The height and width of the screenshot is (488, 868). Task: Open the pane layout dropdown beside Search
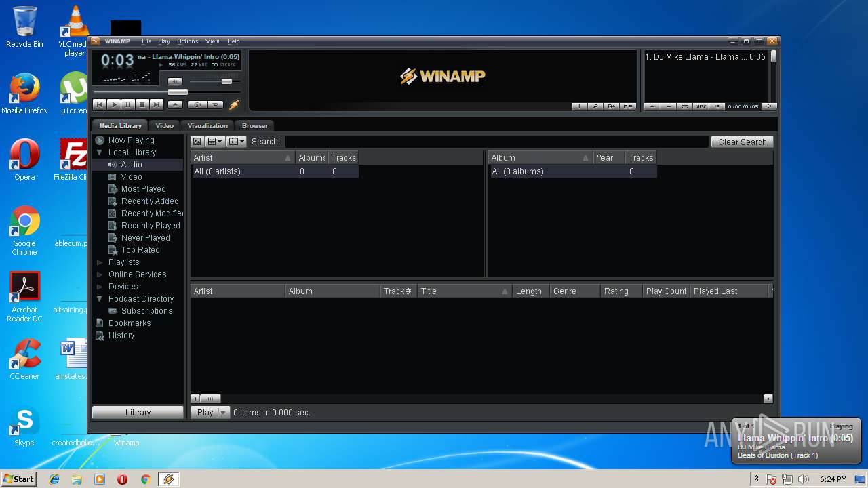point(215,142)
